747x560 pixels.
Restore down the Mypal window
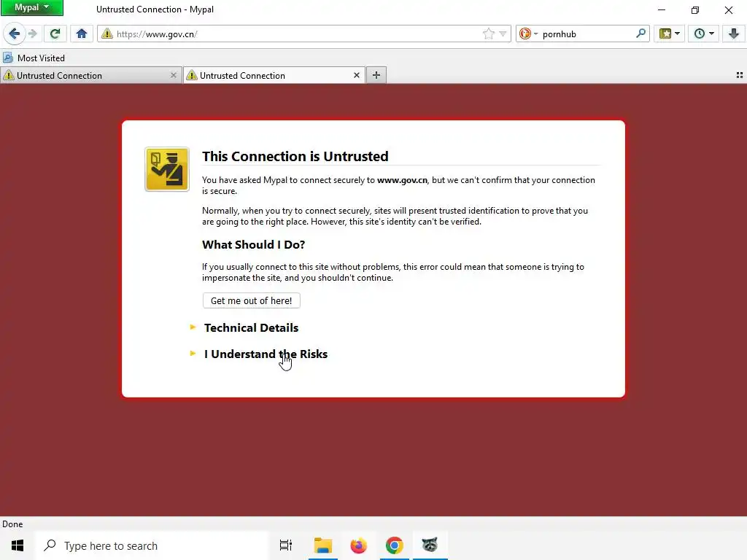(695, 9)
